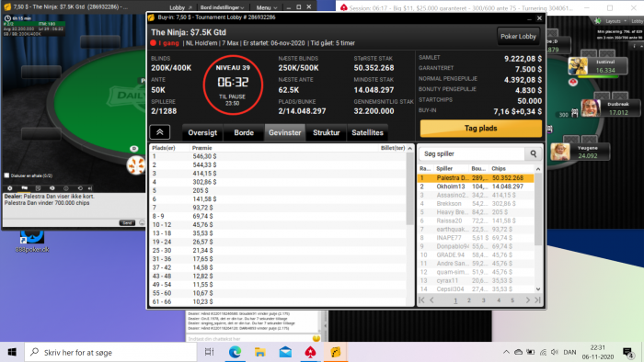Image resolution: width=644 pixels, height=362 pixels.
Task: Launch Microsoft Edge from the taskbar
Action: [235, 352]
